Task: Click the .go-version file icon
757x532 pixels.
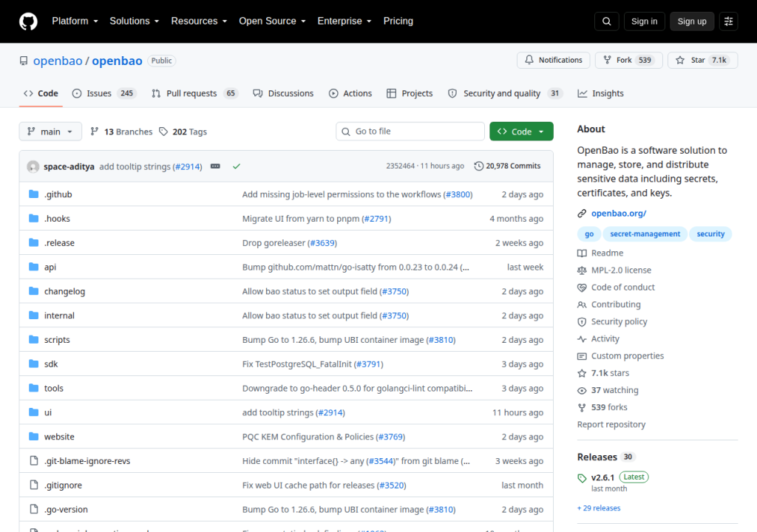Action: pos(33,509)
